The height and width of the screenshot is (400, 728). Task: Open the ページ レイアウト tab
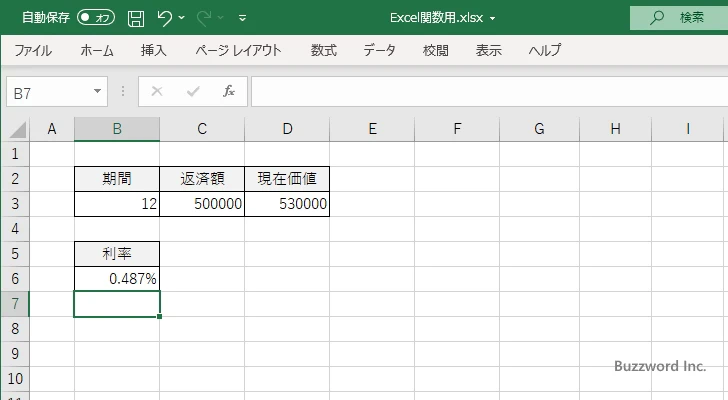click(x=238, y=50)
